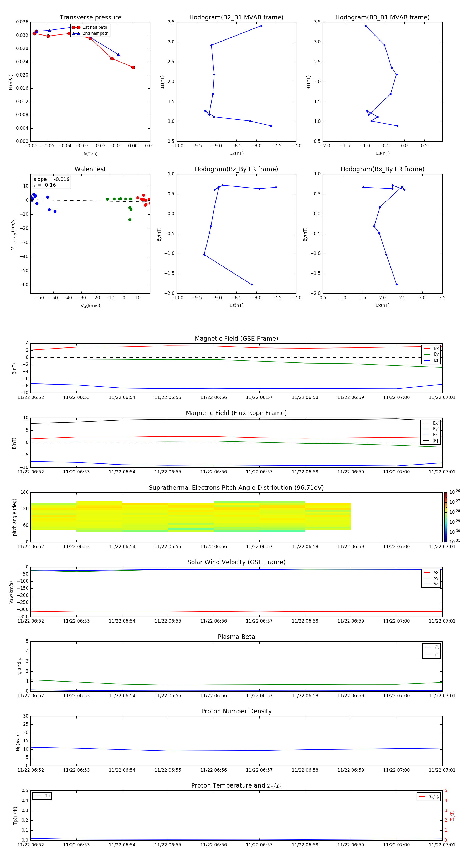Click the 'B2(nT)' x-axis label
Screen dimensions: 473x868
click(x=236, y=153)
